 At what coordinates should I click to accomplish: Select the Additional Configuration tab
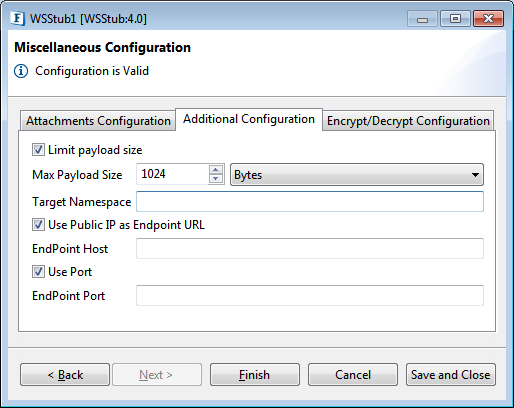pyautogui.click(x=249, y=119)
